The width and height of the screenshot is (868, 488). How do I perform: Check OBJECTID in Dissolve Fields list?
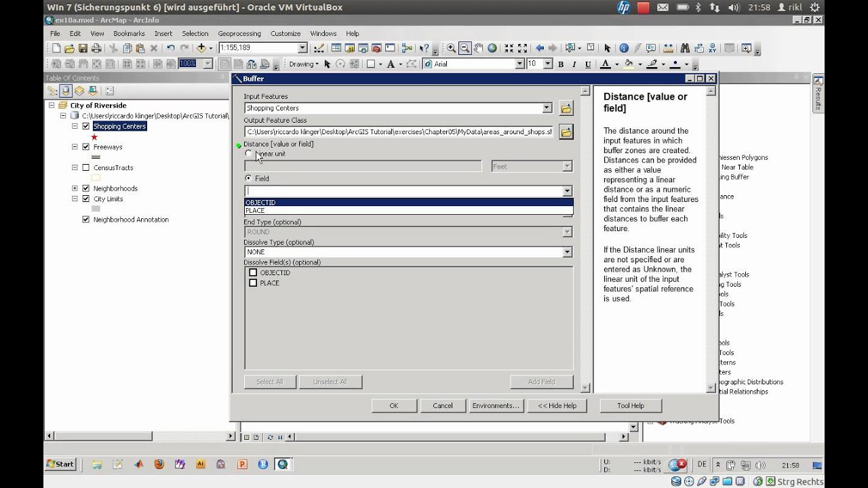click(x=253, y=272)
